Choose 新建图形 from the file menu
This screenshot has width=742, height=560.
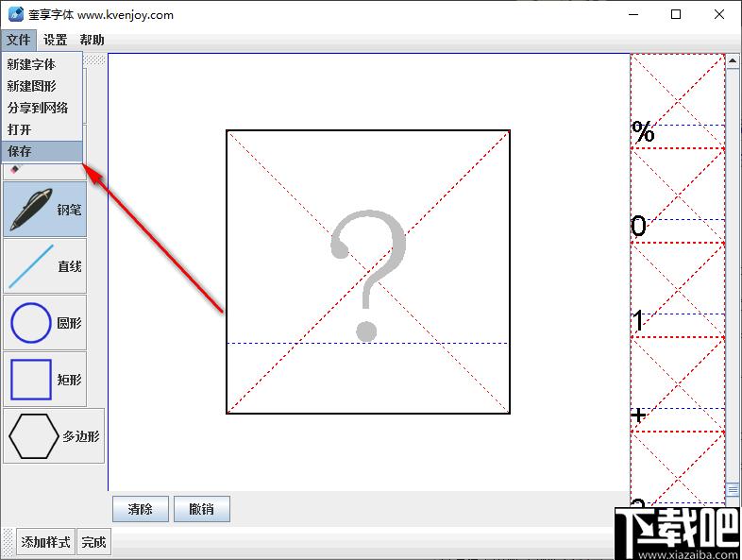click(42, 86)
